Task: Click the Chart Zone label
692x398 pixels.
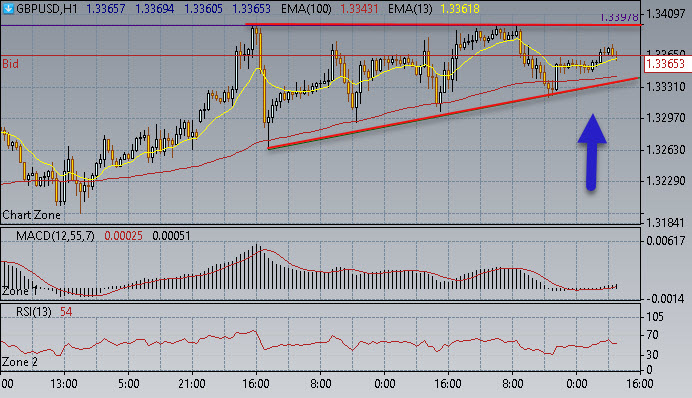Action: (31, 215)
